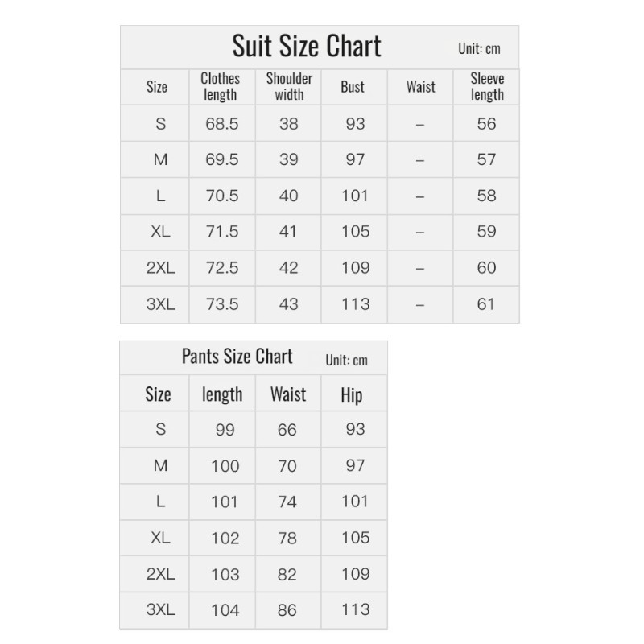Select the Hip column header
Screen dimensions: 644x644
[352, 394]
